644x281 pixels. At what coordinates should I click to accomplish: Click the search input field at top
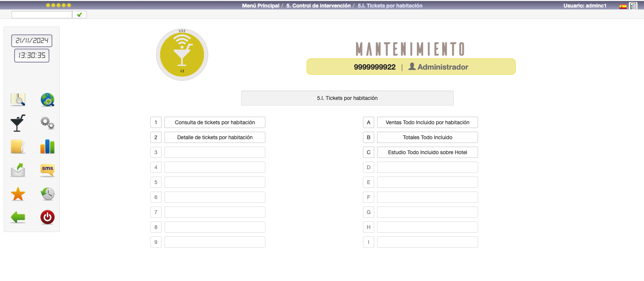(x=42, y=15)
